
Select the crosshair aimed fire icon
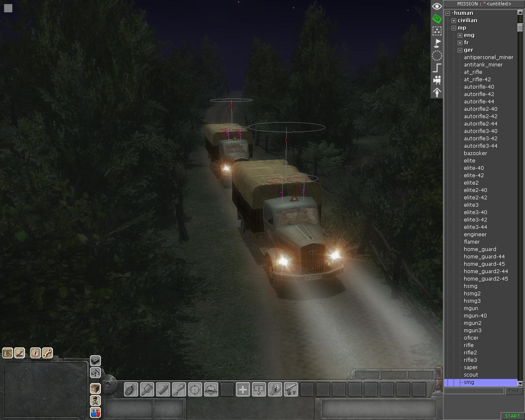[x=195, y=389]
